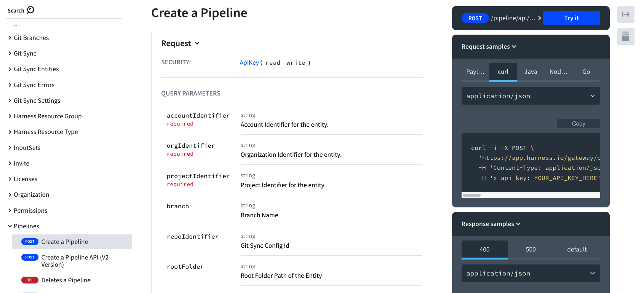Click the collapse panel arrow icon

pos(625,14)
